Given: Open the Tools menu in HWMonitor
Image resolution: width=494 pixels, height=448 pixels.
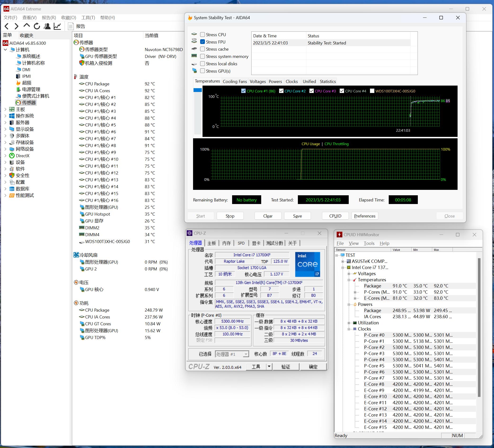Looking at the screenshot, I should pos(369,243).
